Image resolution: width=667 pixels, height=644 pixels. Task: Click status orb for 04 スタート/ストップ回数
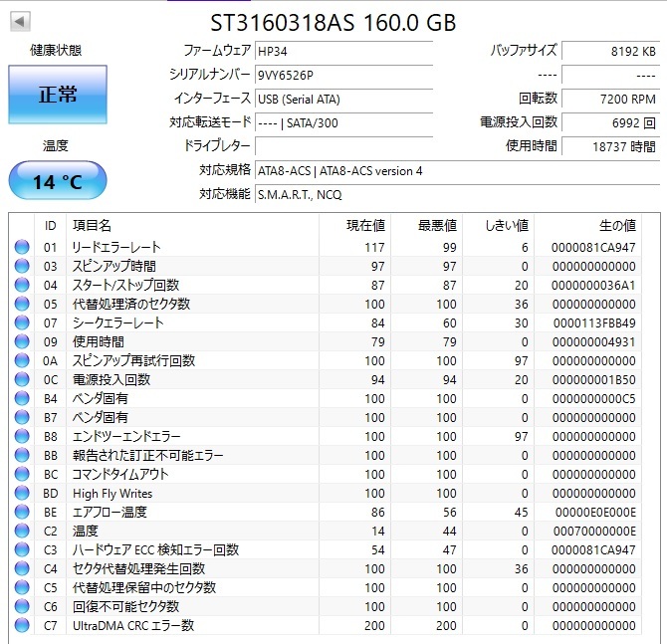click(22, 285)
